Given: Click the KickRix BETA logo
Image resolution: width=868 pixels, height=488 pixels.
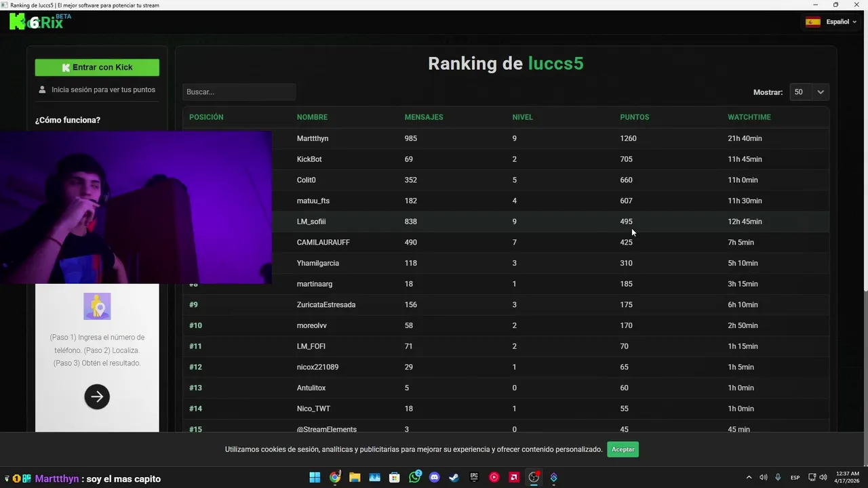Looking at the screenshot, I should pos(40,22).
